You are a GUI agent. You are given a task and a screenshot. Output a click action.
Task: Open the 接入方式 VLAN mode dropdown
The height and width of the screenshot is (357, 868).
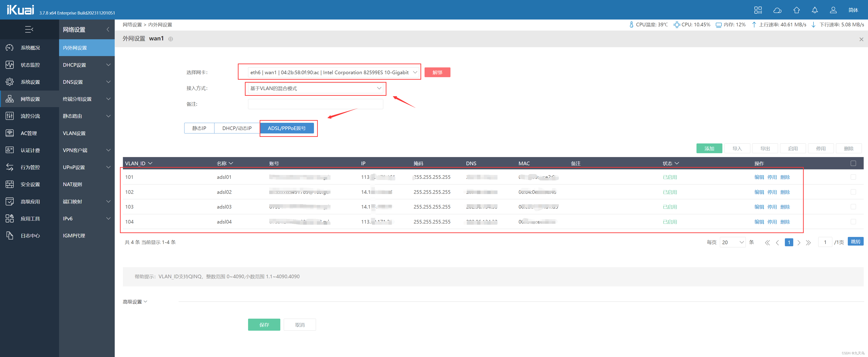tap(315, 88)
